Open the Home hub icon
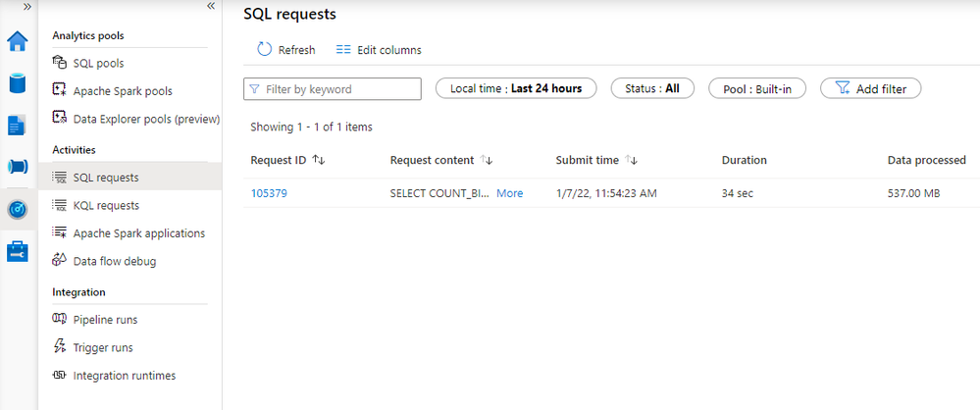The height and width of the screenshot is (410, 980). coord(18,41)
